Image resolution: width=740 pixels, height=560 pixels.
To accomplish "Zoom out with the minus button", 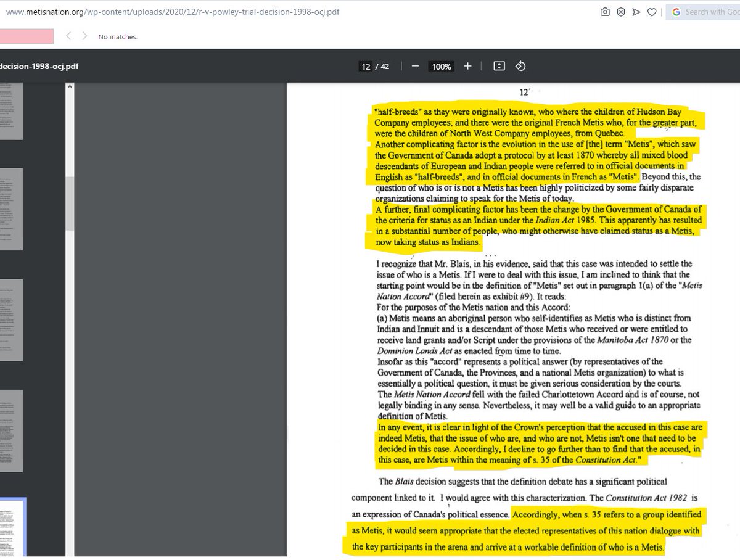I will pos(416,66).
